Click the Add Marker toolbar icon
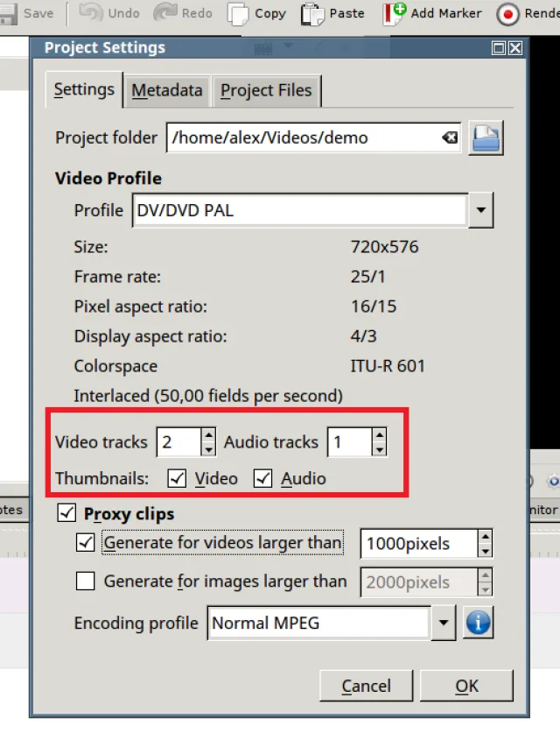560x747 pixels. pyautogui.click(x=395, y=14)
